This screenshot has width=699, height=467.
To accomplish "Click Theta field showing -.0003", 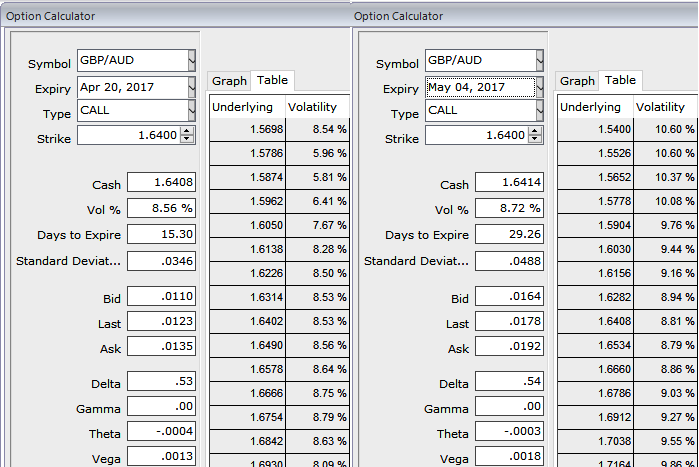I will (509, 431).
